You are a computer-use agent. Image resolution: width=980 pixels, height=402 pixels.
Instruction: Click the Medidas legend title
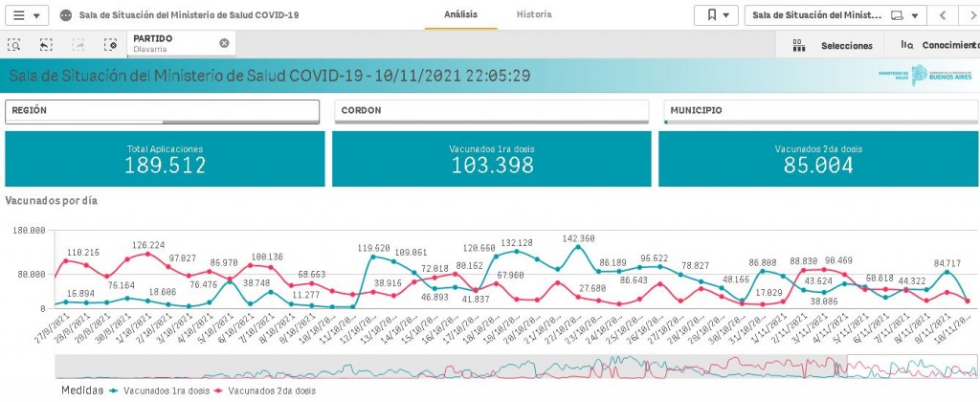82,391
